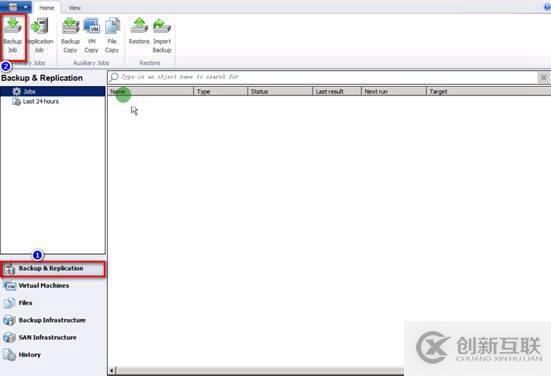This screenshot has width=551, height=376.
Task: Switch to the View ribbon tab
Action: point(74,7)
